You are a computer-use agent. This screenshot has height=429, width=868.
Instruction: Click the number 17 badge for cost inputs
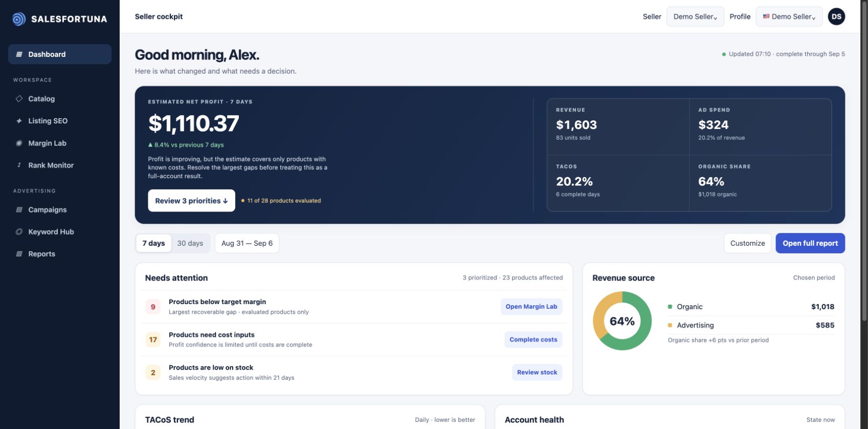153,339
